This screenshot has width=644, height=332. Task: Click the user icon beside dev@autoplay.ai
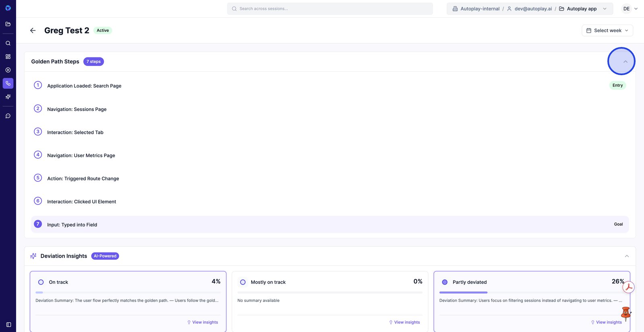[509, 9]
